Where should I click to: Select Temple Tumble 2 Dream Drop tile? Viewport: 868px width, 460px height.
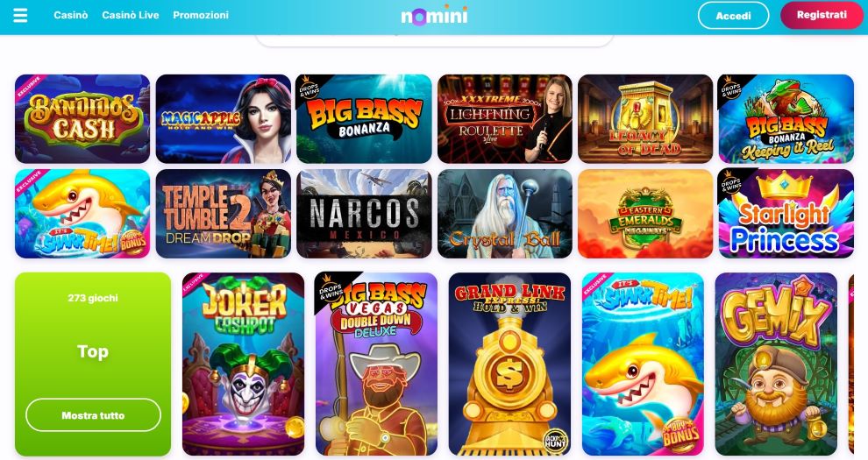point(223,214)
